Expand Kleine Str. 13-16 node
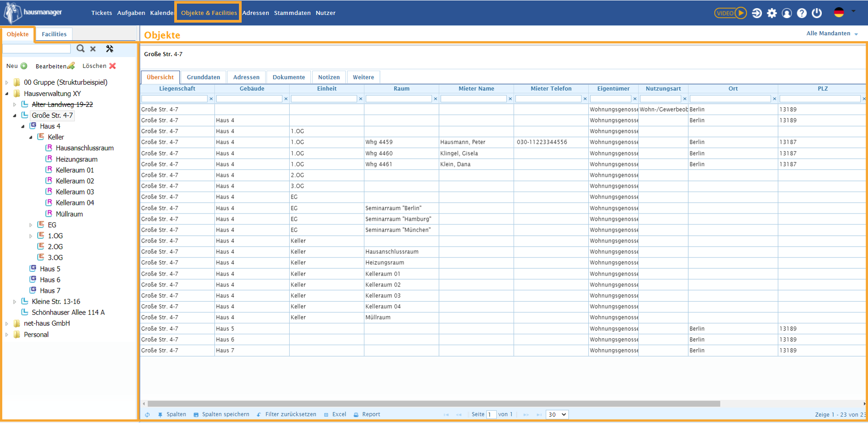The width and height of the screenshot is (868, 423). pyautogui.click(x=15, y=302)
